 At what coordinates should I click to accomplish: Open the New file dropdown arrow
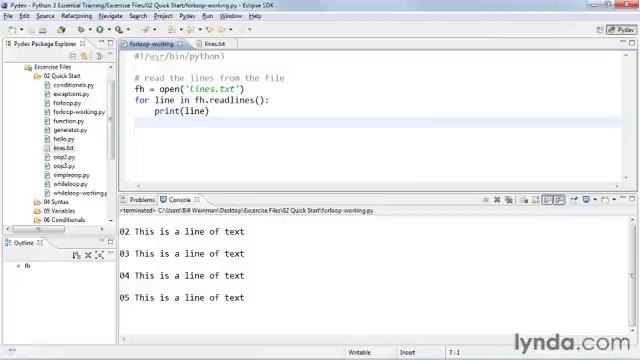[22, 30]
